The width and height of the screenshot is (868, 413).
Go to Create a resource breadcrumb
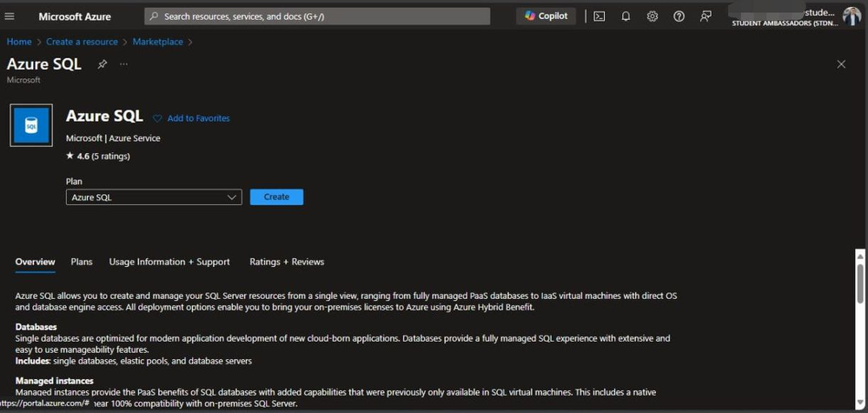82,42
